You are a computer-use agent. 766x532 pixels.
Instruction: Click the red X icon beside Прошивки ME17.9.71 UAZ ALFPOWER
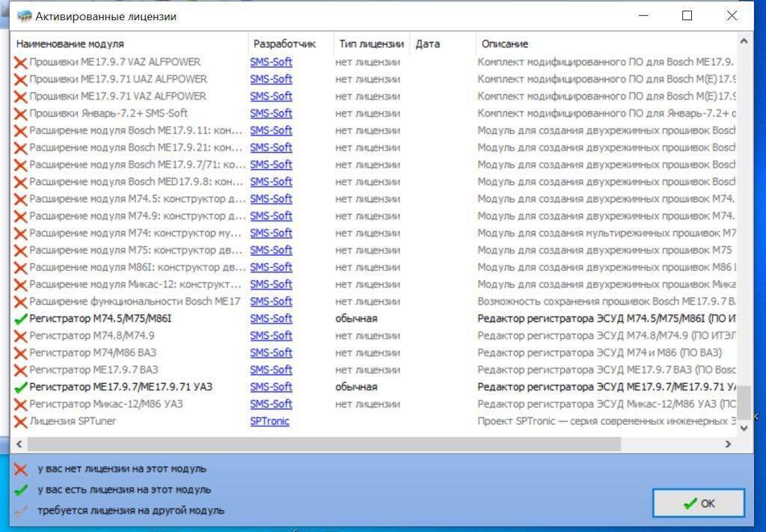point(20,79)
